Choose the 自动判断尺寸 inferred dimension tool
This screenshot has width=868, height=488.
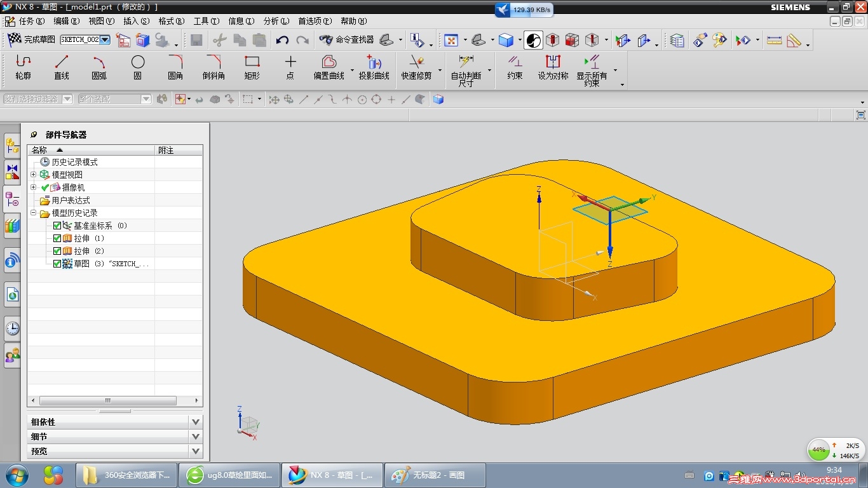466,71
